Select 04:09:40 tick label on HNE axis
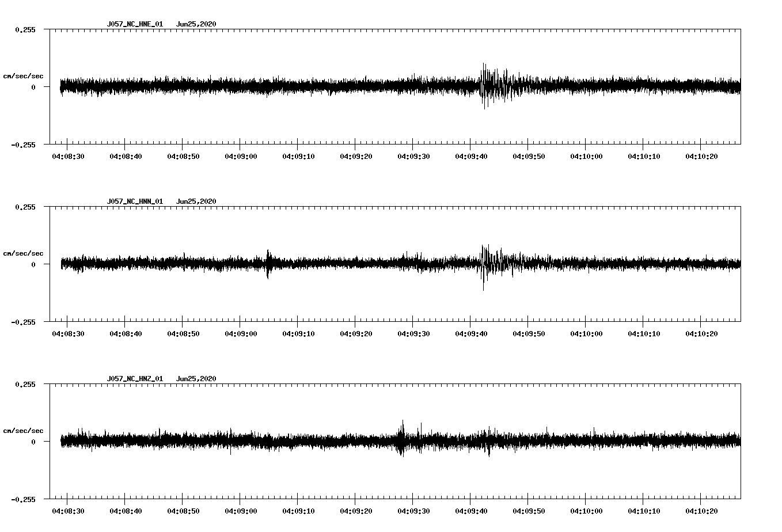This screenshot has height=532, width=782. pyautogui.click(x=471, y=156)
